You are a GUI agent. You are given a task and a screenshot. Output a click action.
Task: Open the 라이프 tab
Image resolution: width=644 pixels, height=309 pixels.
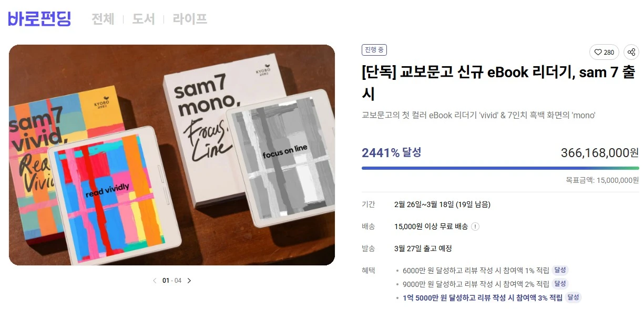(x=190, y=19)
